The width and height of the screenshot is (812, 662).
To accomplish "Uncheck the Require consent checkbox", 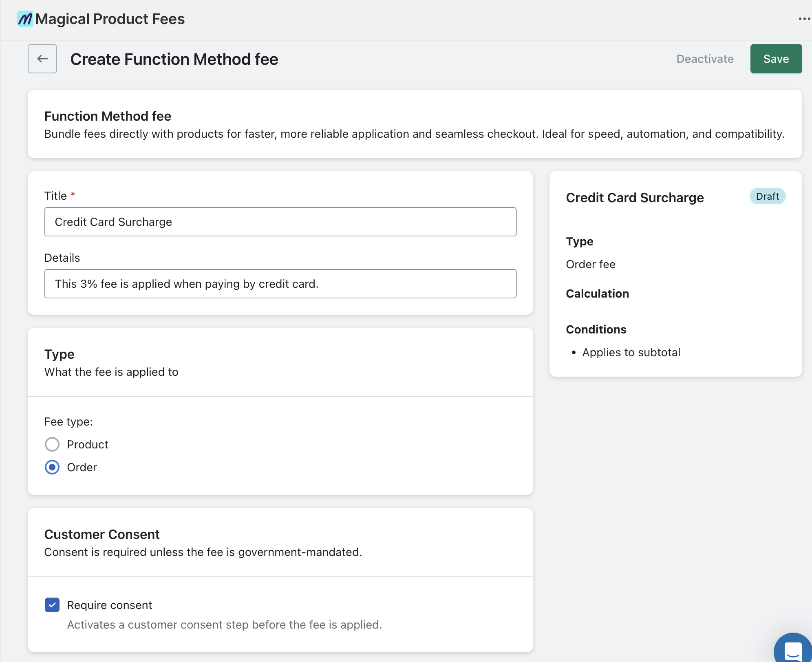I will point(52,605).
